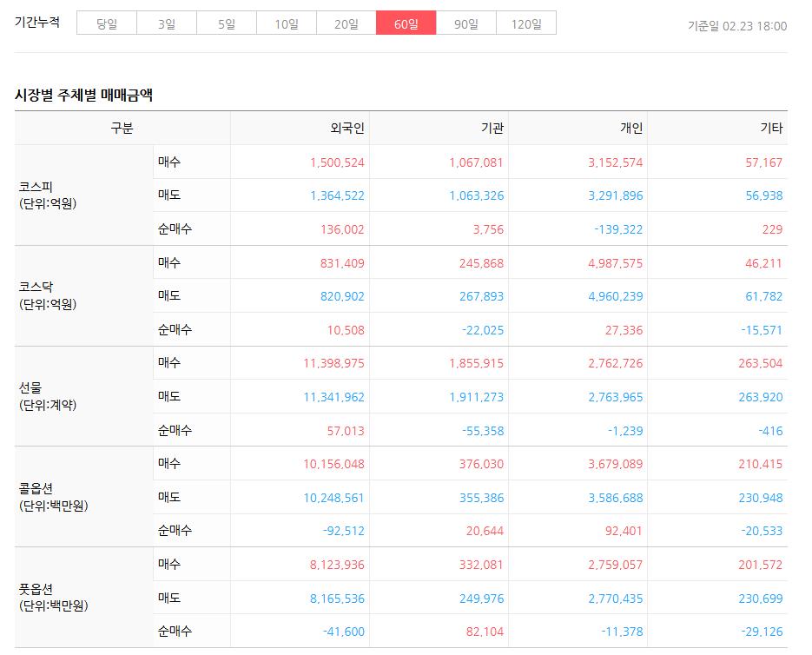The width and height of the screenshot is (812, 655).
Task: Switch to the 3일 period tab
Action: 167,23
